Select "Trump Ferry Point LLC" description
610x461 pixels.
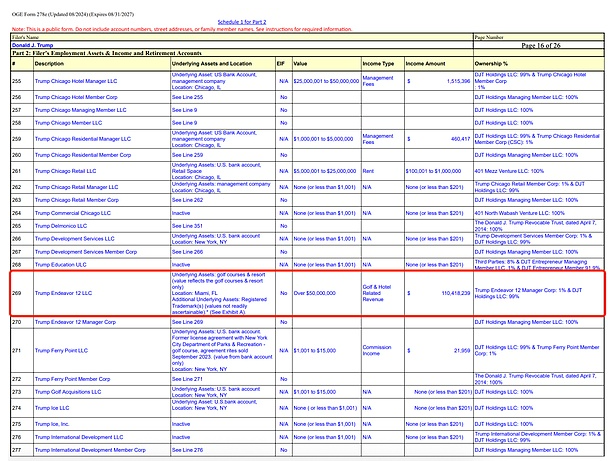point(61,350)
